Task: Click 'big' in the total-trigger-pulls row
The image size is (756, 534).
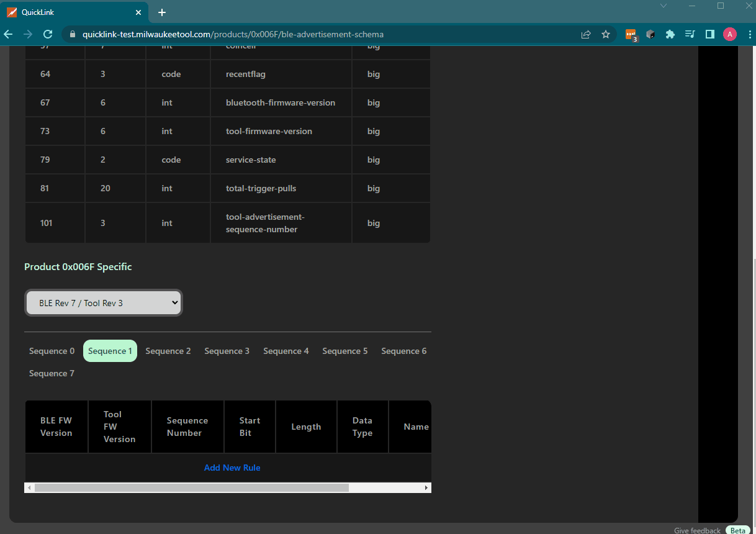Action: [374, 188]
